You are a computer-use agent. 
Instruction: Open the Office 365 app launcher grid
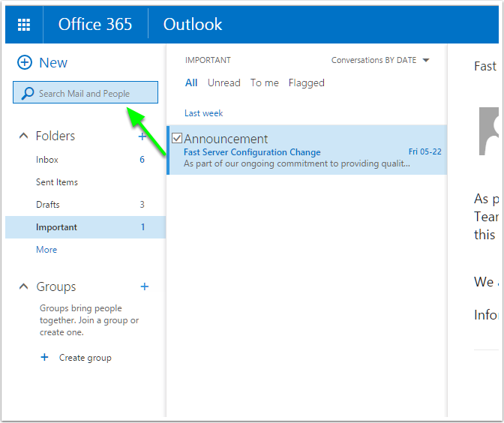pos(24,25)
